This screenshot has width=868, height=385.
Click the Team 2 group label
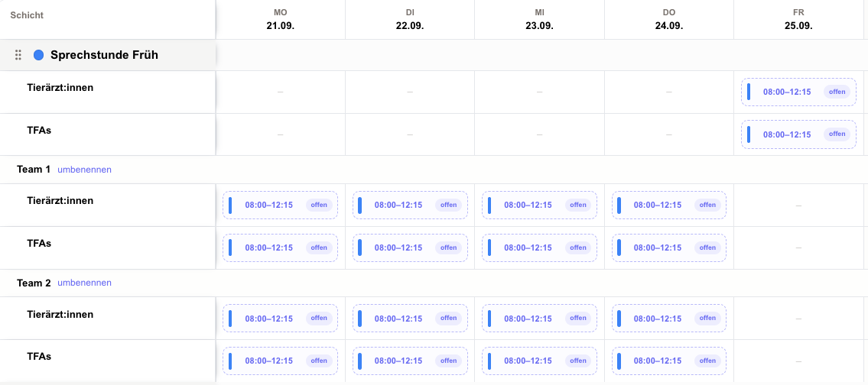coord(34,283)
